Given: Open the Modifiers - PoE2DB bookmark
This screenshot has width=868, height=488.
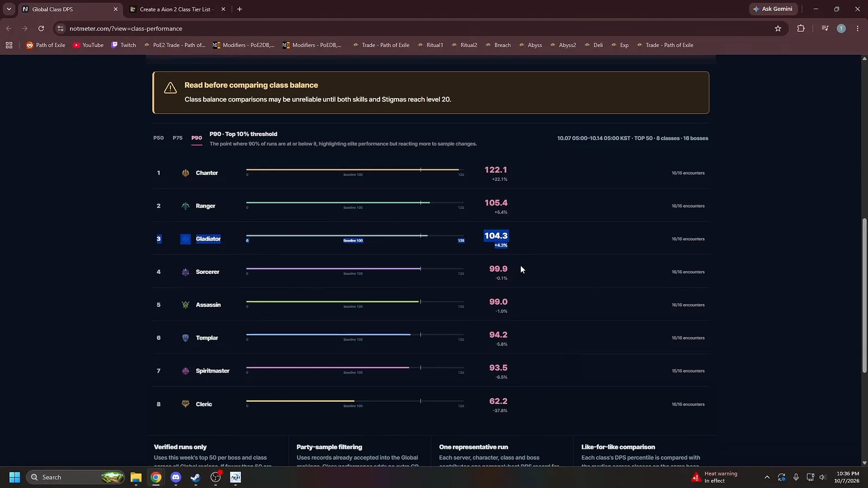Looking at the screenshot, I should coord(244,46).
